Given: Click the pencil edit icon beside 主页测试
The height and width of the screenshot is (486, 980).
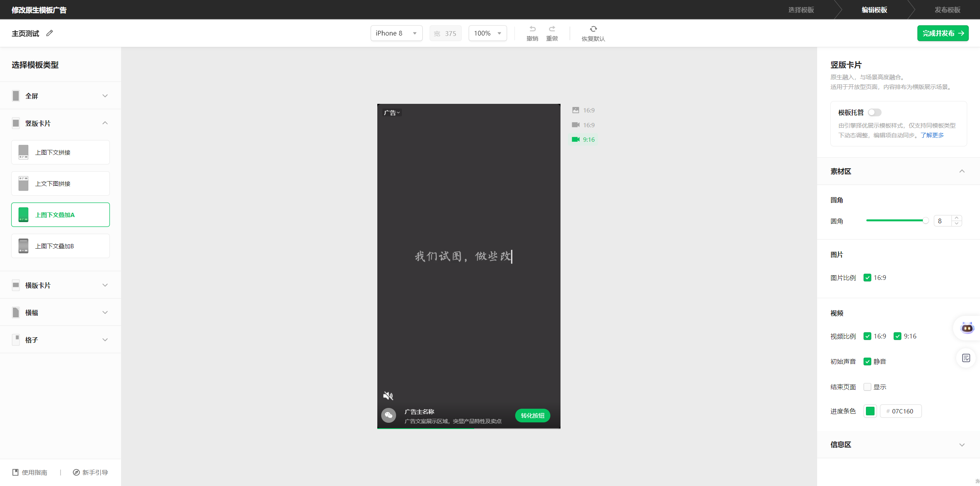Looking at the screenshot, I should (50, 33).
